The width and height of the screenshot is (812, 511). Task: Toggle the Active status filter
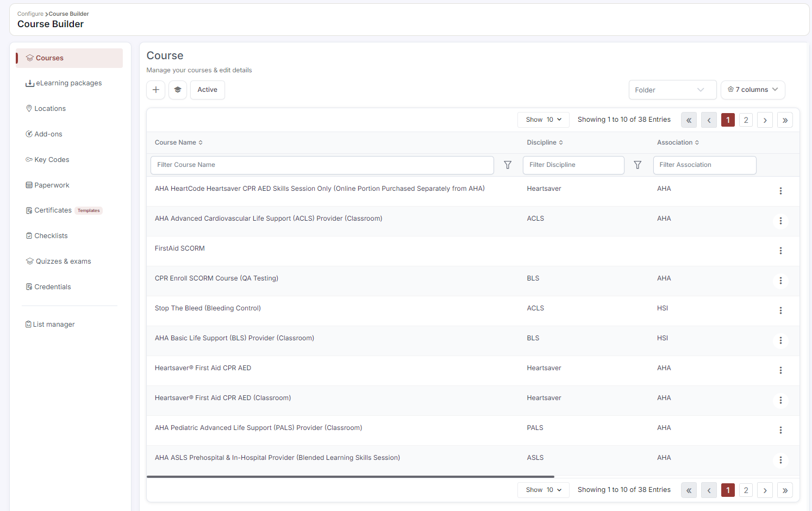coord(208,90)
